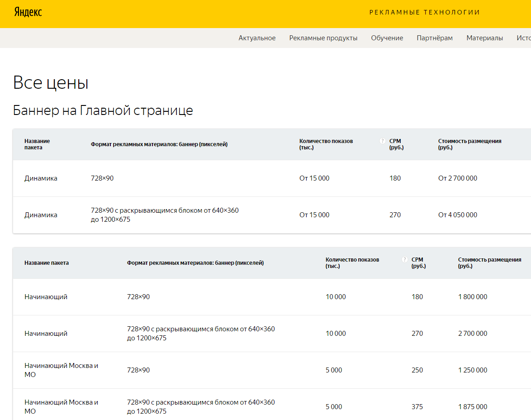
Task: Select expanding block format in Динамика 270 row
Action: pyautogui.click(x=165, y=215)
